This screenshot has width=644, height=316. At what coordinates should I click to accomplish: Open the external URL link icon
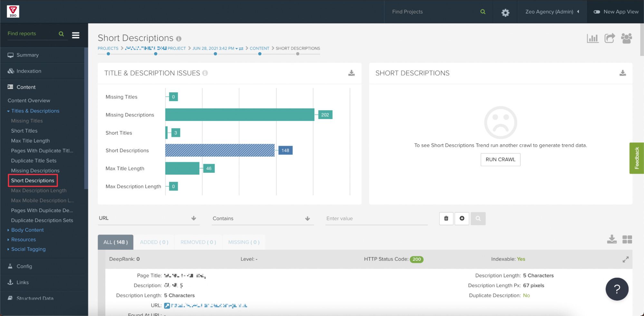coord(167,306)
